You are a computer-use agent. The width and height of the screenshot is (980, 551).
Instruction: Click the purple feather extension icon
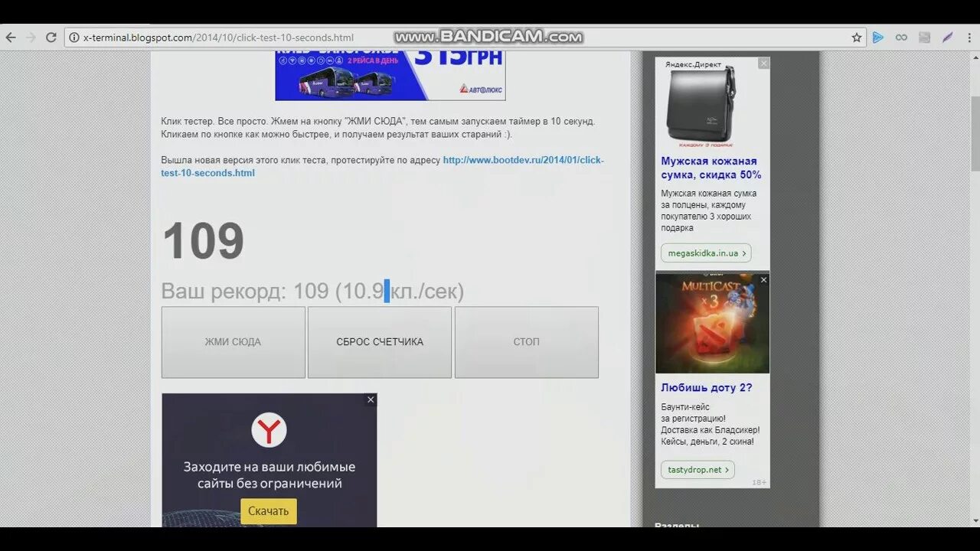[947, 37]
